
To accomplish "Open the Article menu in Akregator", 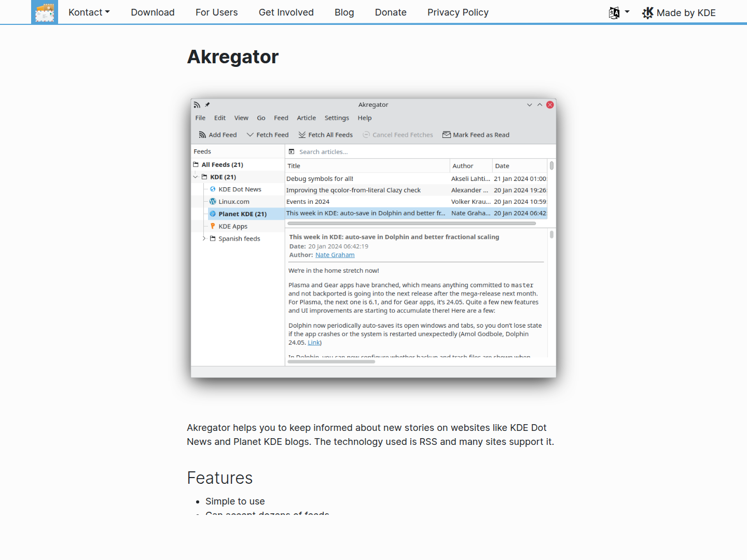I will point(306,118).
